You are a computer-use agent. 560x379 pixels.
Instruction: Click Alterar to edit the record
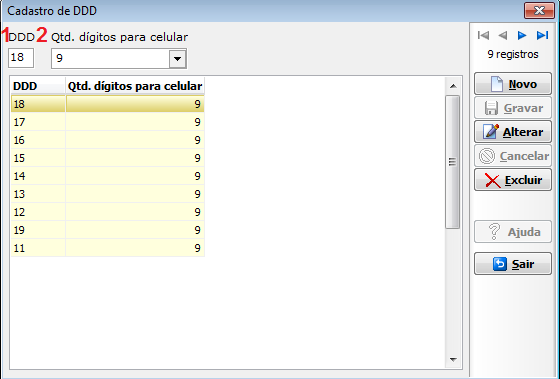[x=513, y=132]
